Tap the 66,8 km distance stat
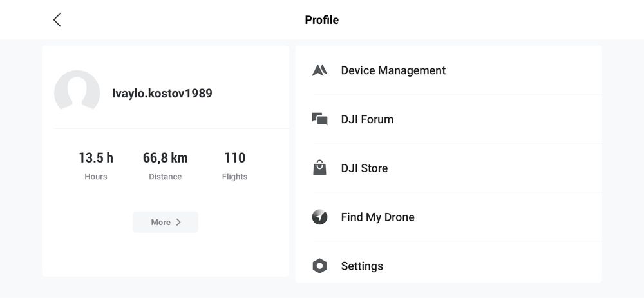Image resolution: width=644 pixels, height=298 pixels. (165, 157)
